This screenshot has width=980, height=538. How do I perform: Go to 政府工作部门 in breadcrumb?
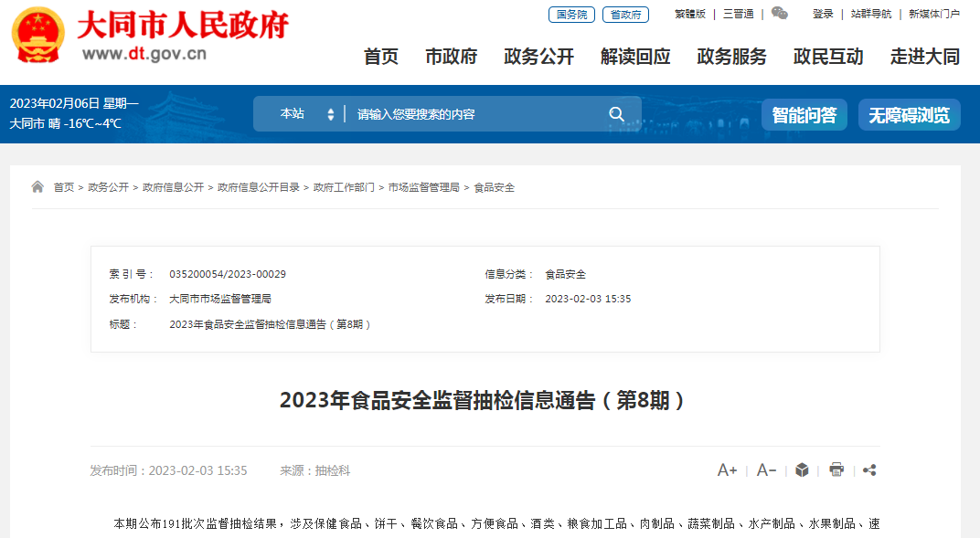coord(344,187)
